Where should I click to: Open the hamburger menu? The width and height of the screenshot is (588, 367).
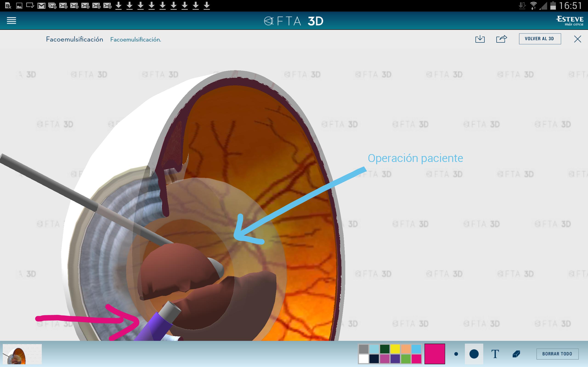click(x=11, y=21)
